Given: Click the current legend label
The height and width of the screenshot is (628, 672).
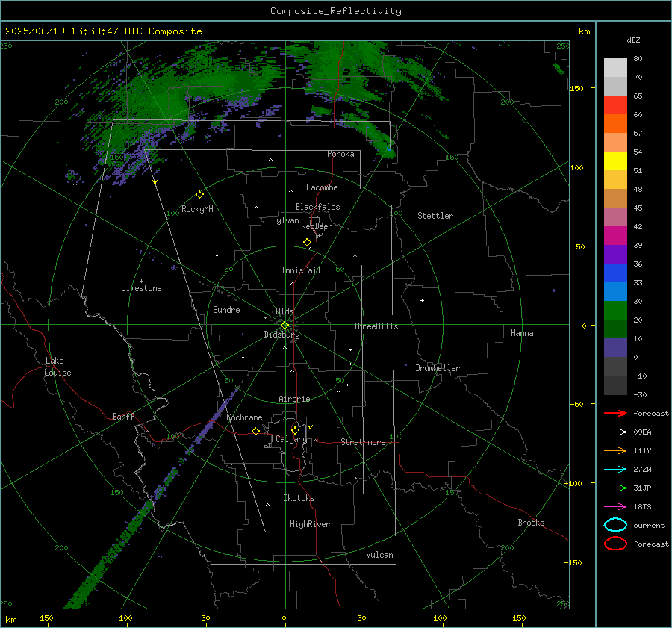Looking at the screenshot, I should pos(649,525).
